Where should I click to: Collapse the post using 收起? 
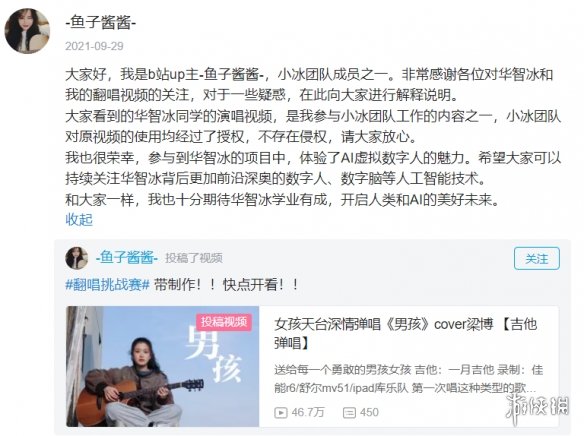79,219
